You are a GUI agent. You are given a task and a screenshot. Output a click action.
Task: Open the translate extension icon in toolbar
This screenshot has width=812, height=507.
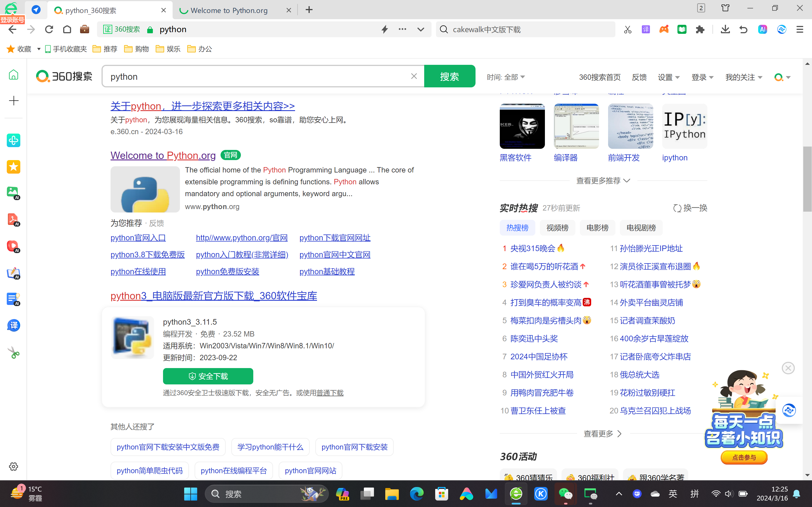click(x=646, y=30)
